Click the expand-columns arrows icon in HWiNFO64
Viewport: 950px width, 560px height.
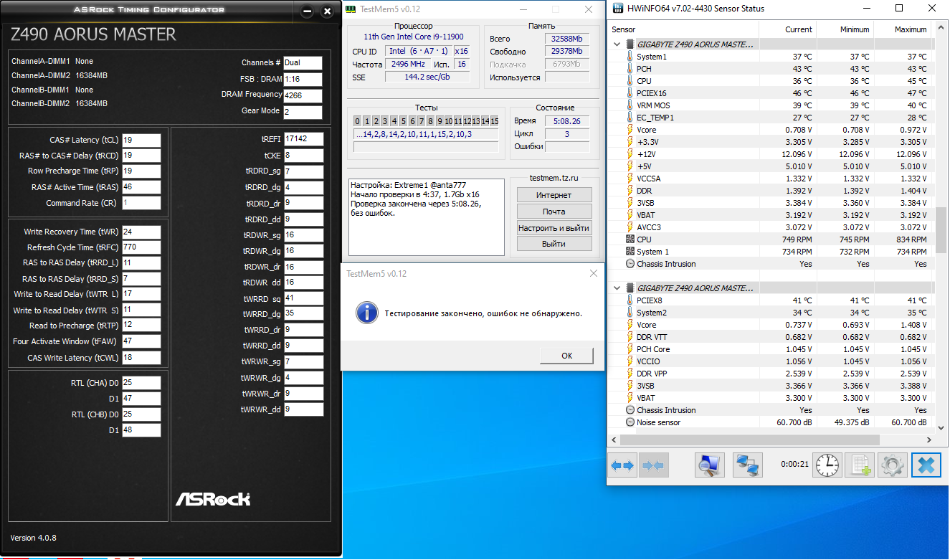point(622,465)
